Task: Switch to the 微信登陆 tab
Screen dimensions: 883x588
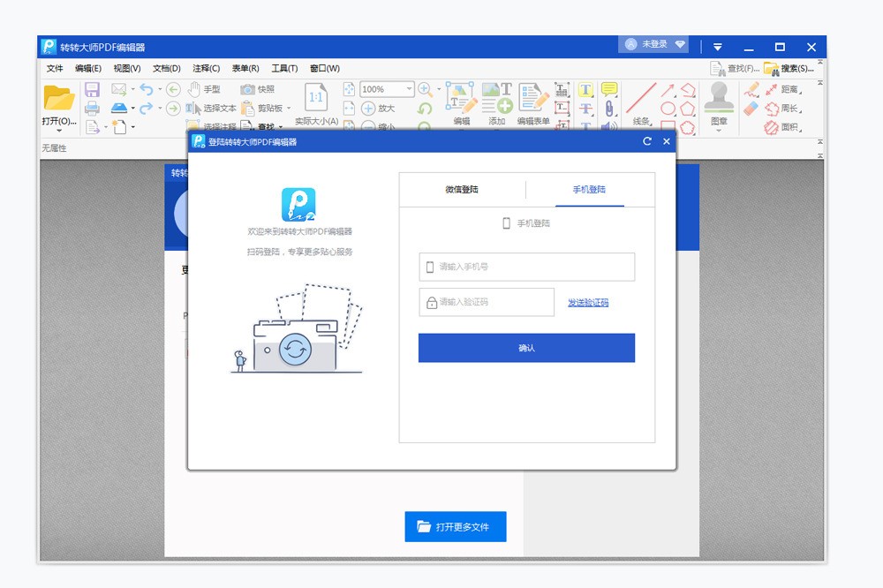Action: [463, 190]
